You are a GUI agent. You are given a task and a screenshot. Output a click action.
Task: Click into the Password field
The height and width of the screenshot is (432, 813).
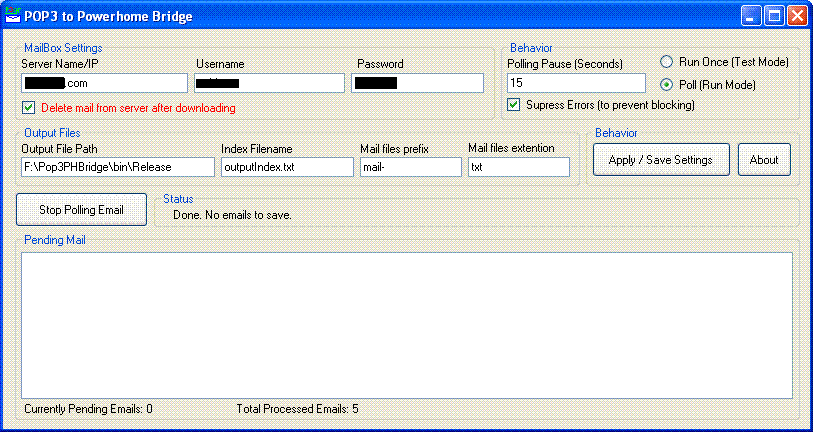tap(417, 83)
